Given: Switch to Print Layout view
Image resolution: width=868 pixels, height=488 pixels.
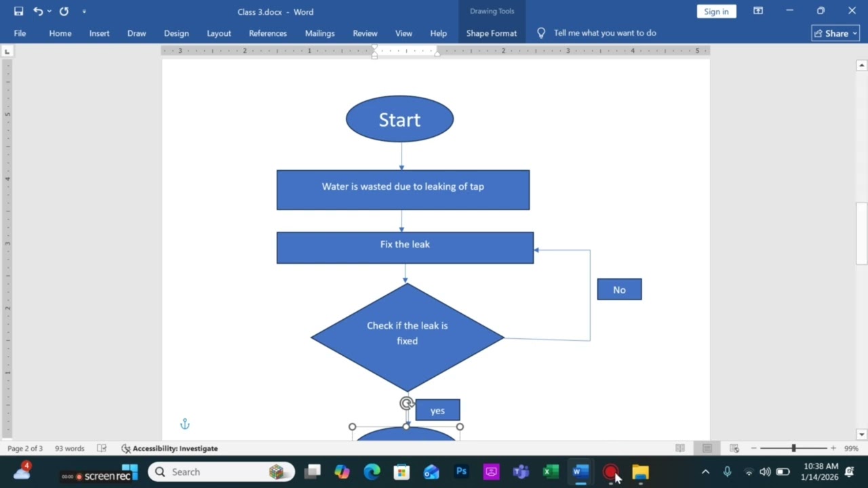Looking at the screenshot, I should tap(707, 449).
